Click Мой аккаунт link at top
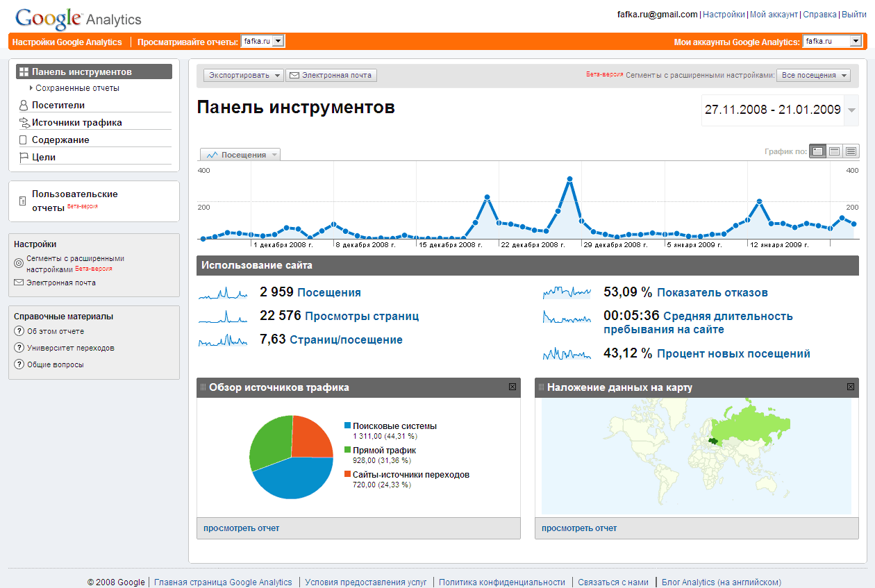The width and height of the screenshot is (875, 588). (x=774, y=14)
